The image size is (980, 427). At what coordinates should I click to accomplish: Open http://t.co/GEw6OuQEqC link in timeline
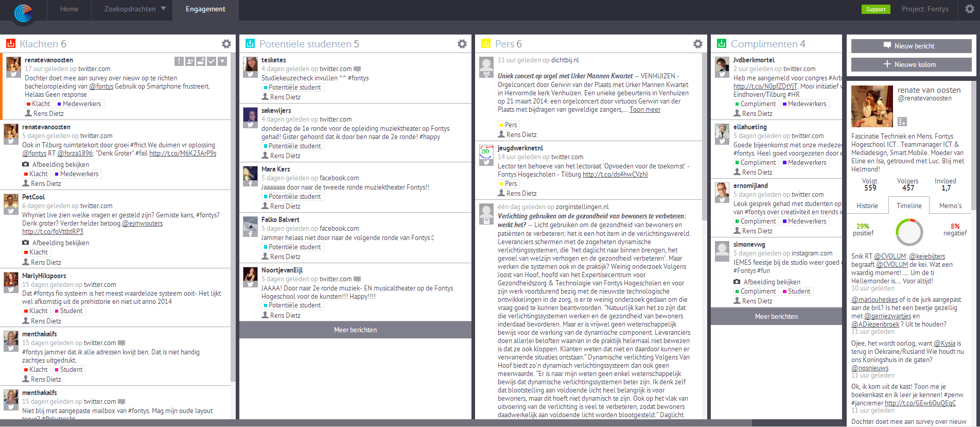(920, 403)
